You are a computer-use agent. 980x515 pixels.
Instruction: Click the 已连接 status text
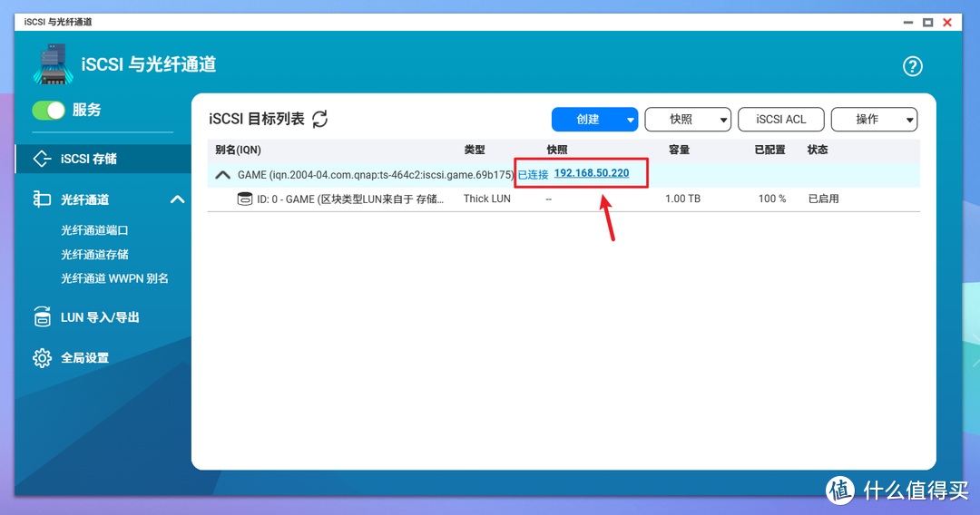point(533,175)
